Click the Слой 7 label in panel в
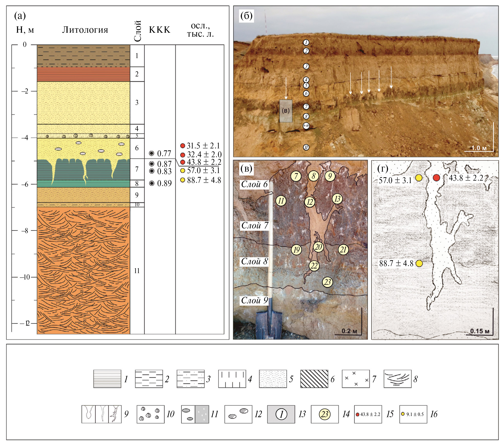This screenshot has height=445, width=504. click(255, 225)
